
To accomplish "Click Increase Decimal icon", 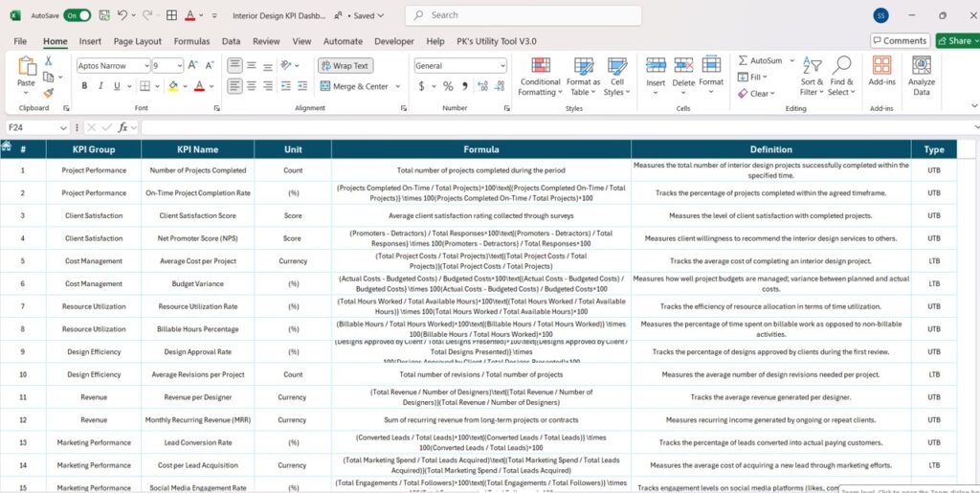I will pos(482,86).
